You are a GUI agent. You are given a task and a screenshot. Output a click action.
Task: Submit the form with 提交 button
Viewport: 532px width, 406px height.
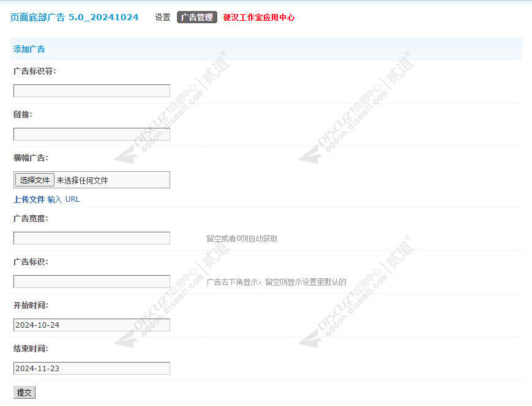(x=24, y=393)
